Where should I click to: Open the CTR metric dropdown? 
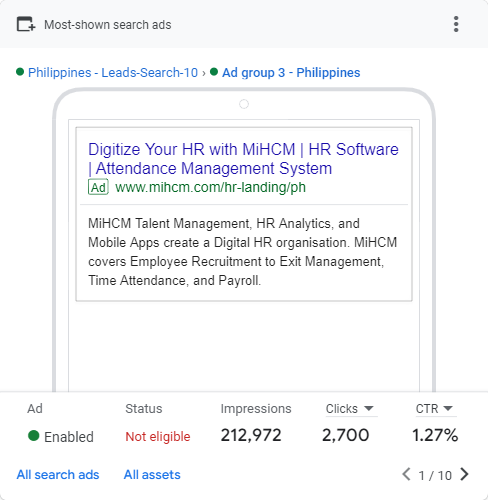(434, 409)
